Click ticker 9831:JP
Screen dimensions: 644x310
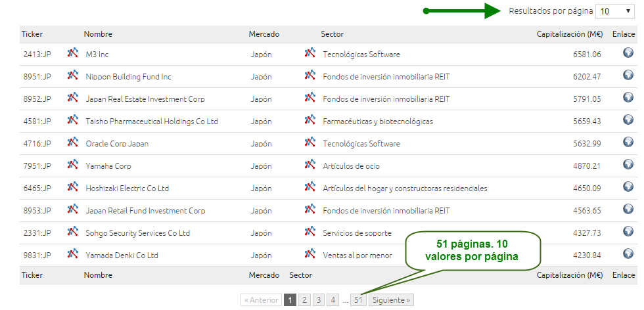37,255
